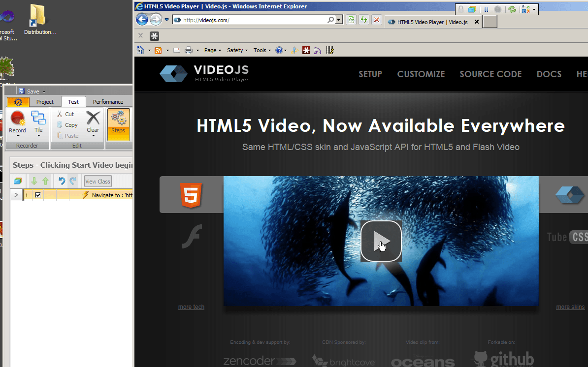Screen dimensions: 588x367
Task: Switch to the Project tab
Action: tap(45, 102)
